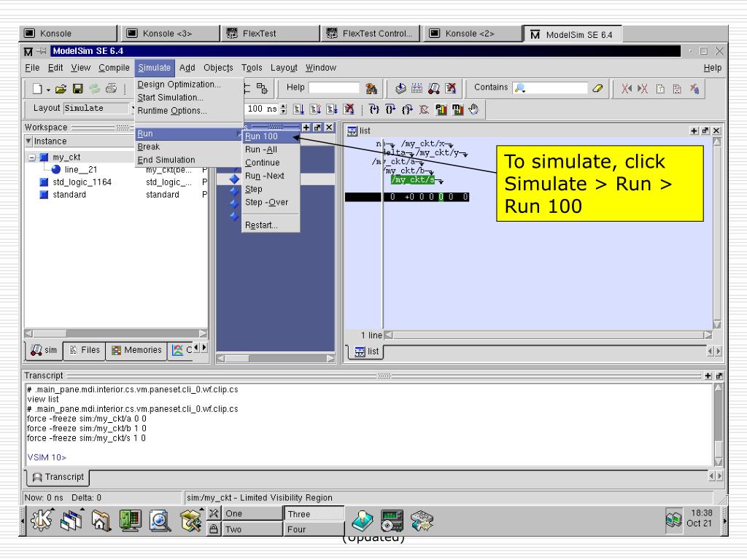Select Run -All in the submenu

[x=271, y=149]
